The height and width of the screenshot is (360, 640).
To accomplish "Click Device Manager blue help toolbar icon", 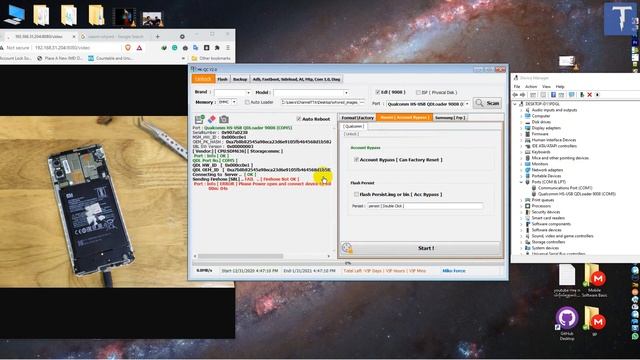I will (553, 95).
